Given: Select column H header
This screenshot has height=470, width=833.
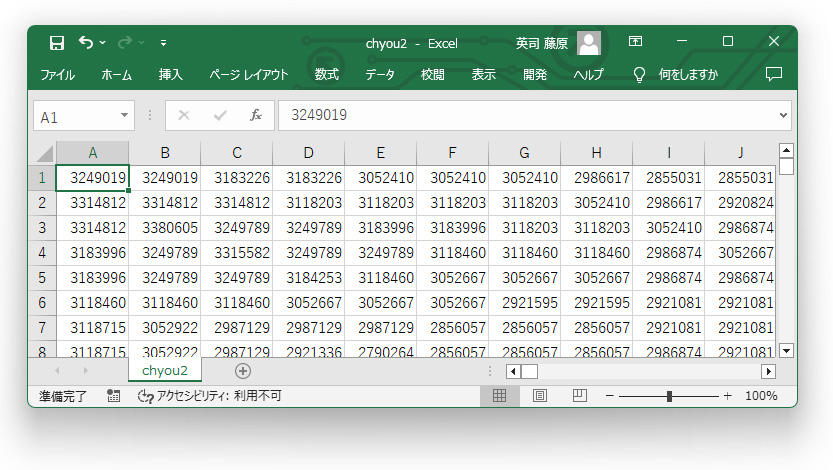Looking at the screenshot, I should [x=597, y=153].
